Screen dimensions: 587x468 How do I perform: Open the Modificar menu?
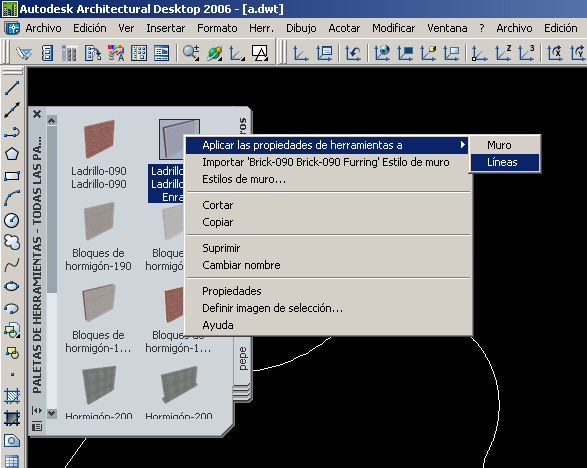coord(393,28)
